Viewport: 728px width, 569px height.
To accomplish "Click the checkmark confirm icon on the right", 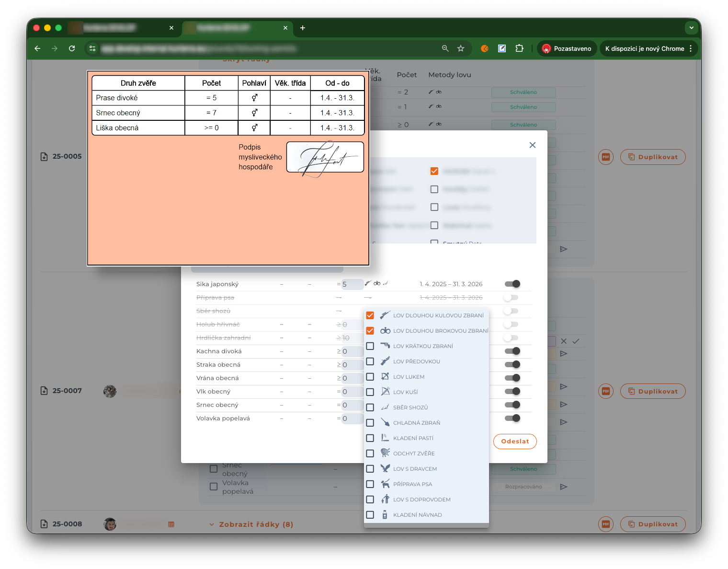I will [x=576, y=341].
